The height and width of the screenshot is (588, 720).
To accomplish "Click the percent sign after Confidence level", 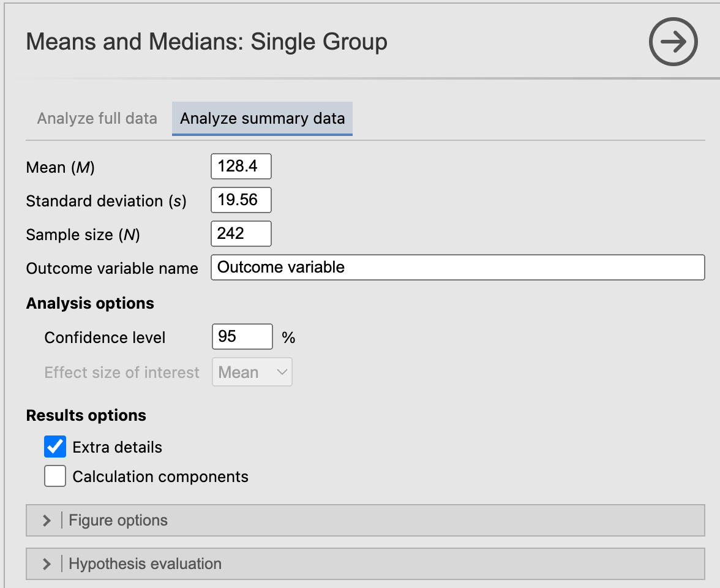I will [x=288, y=337].
